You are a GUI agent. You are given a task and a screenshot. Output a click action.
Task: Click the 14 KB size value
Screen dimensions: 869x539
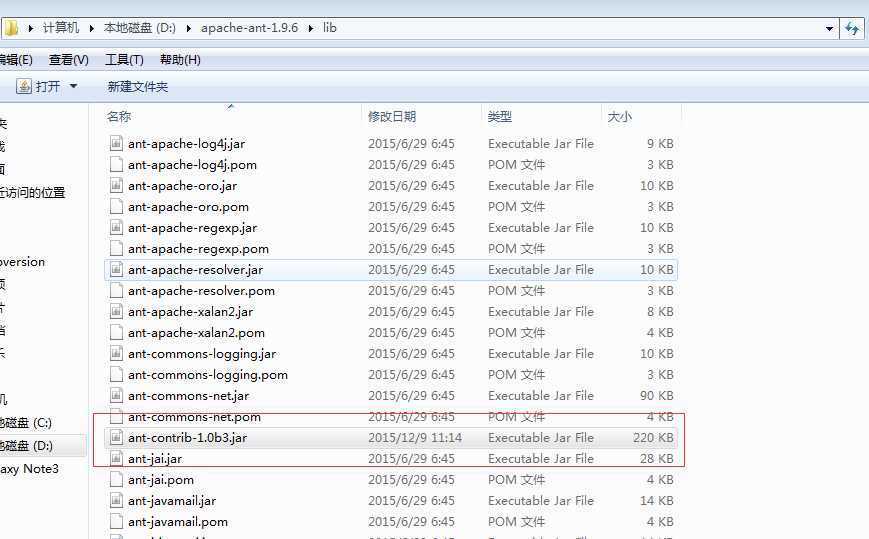pyautogui.click(x=657, y=501)
